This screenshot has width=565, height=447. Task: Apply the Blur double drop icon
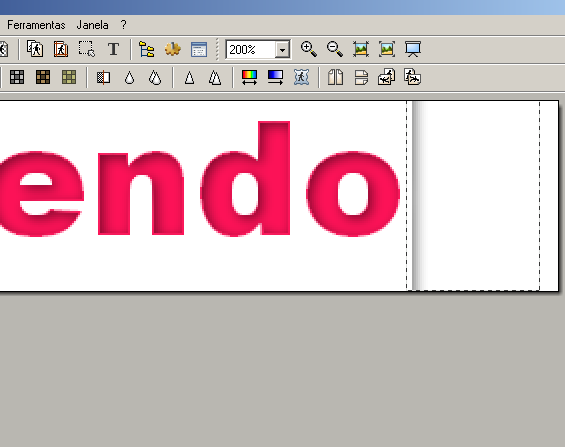(x=155, y=77)
